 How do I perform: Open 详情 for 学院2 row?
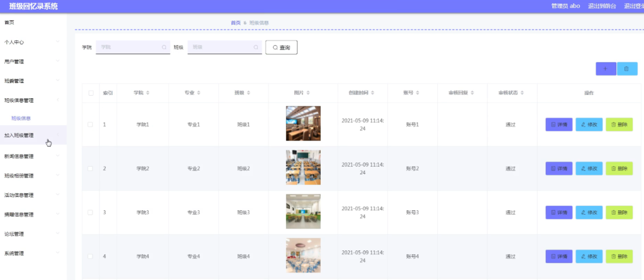tap(558, 169)
